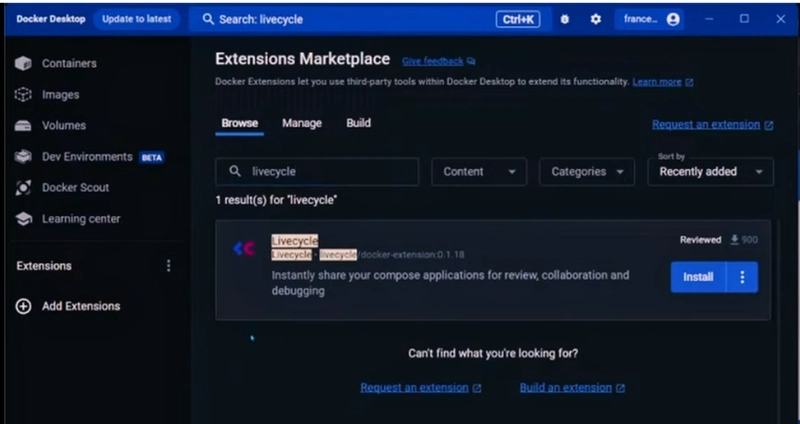Open the Learn more link

(657, 82)
